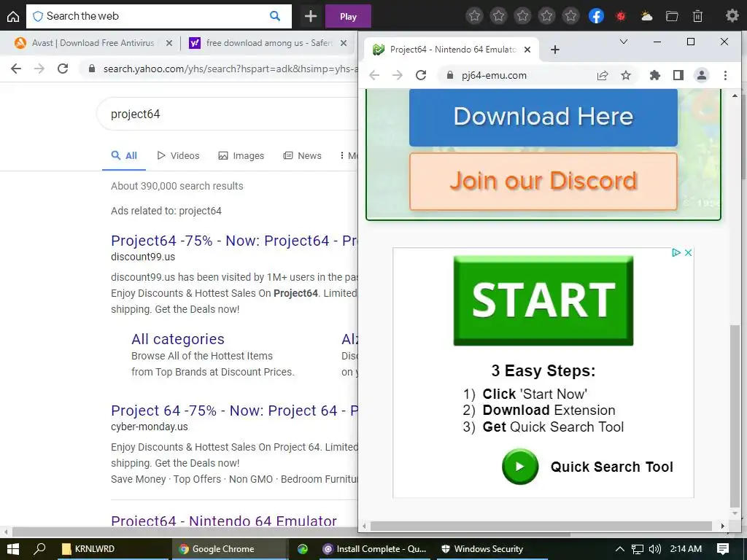This screenshot has width=747, height=560.
Task: Close the Project64 Chrome tab
Action: (527, 50)
